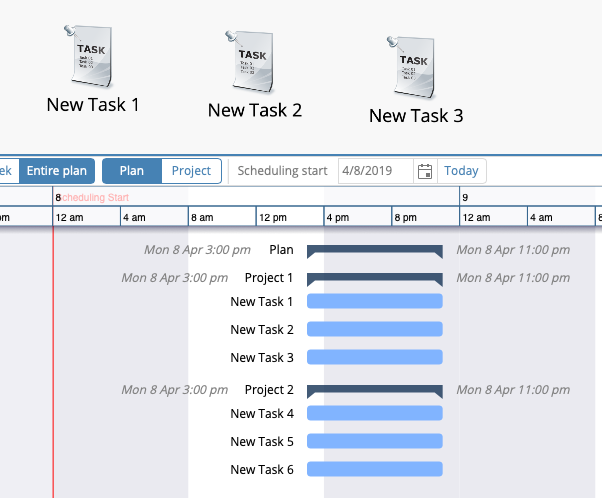
Task: Click Plan's start date Mon 8 Apr 3:00 pm
Action: pyautogui.click(x=197, y=250)
